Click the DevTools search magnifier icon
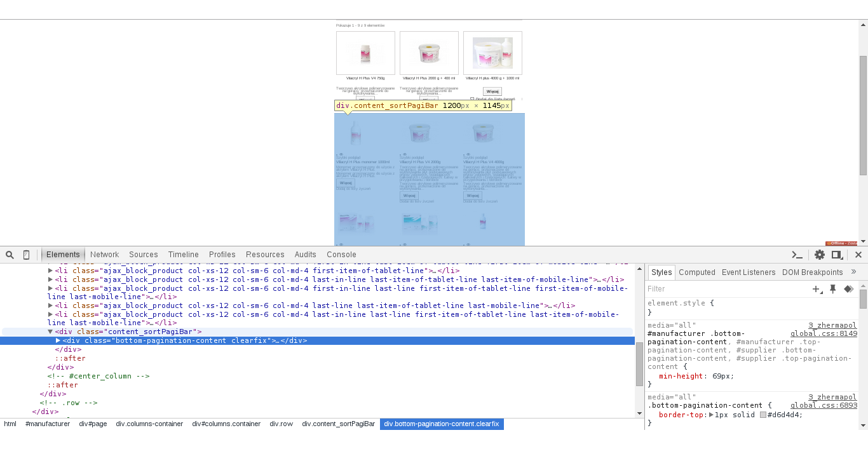 point(10,255)
